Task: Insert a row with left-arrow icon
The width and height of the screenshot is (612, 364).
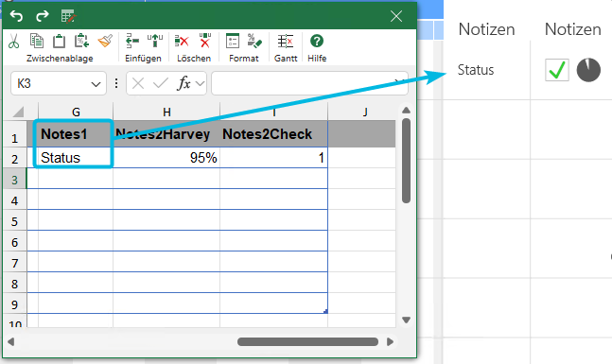Action: (x=132, y=41)
